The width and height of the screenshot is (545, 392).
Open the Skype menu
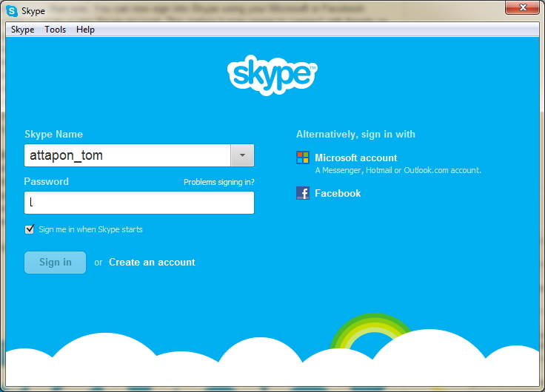23,30
